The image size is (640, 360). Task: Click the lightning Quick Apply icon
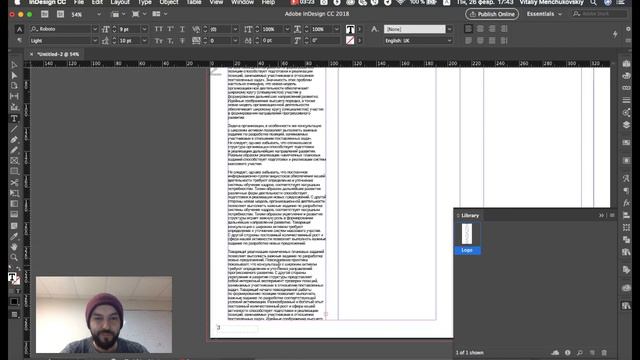coord(615,35)
